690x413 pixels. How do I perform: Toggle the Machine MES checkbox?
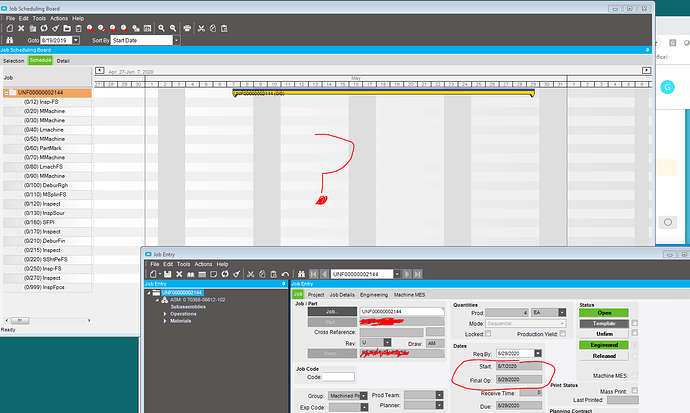pos(635,376)
